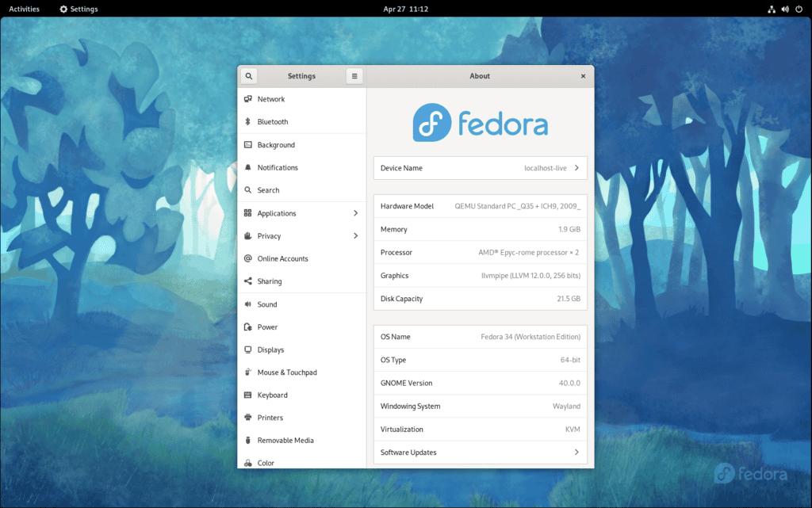Click the Privacy hand icon
This screenshot has width=812, height=508.
point(248,236)
